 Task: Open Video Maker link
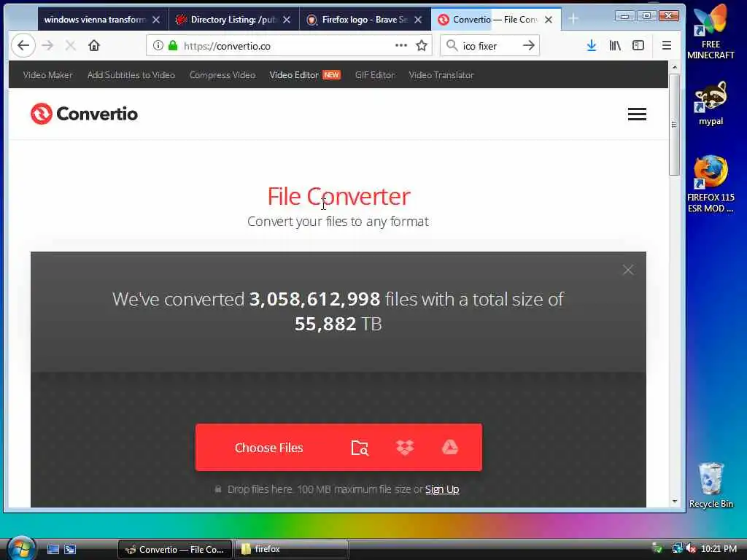coord(47,75)
